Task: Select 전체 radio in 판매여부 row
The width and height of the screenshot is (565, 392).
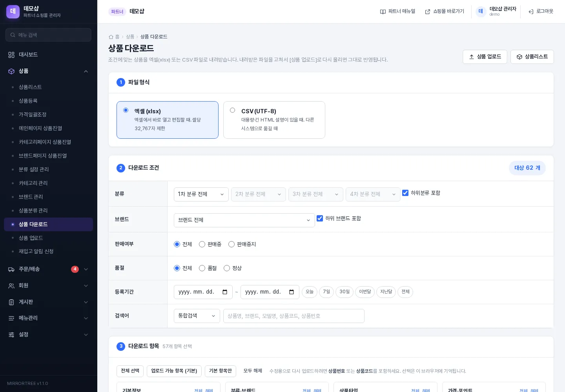Action: point(177,244)
